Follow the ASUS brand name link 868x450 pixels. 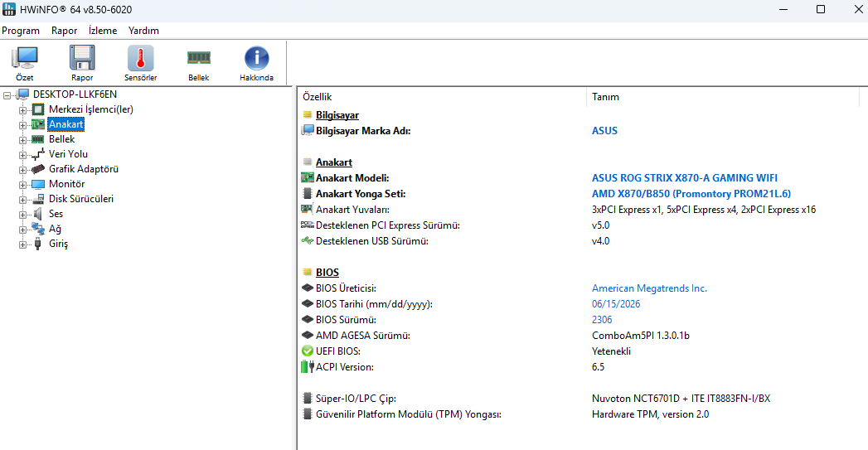[604, 131]
